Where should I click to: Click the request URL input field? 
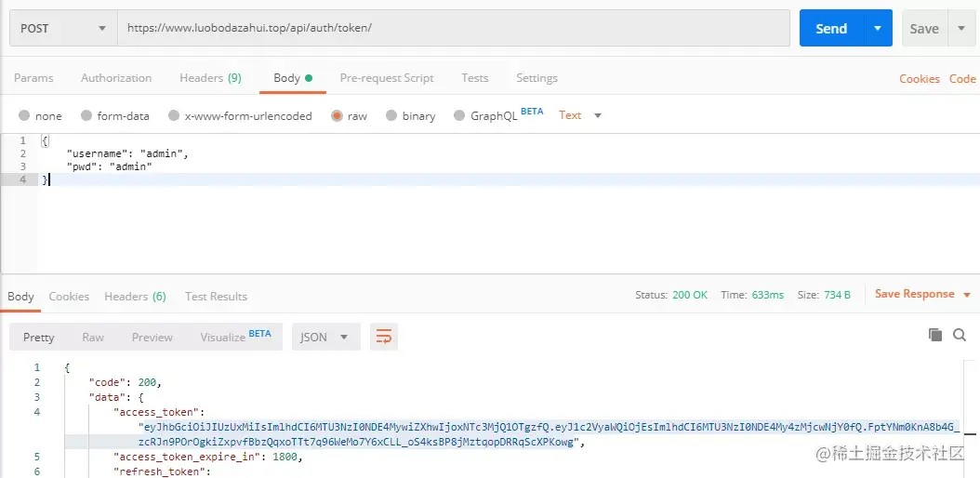pyautogui.click(x=454, y=28)
